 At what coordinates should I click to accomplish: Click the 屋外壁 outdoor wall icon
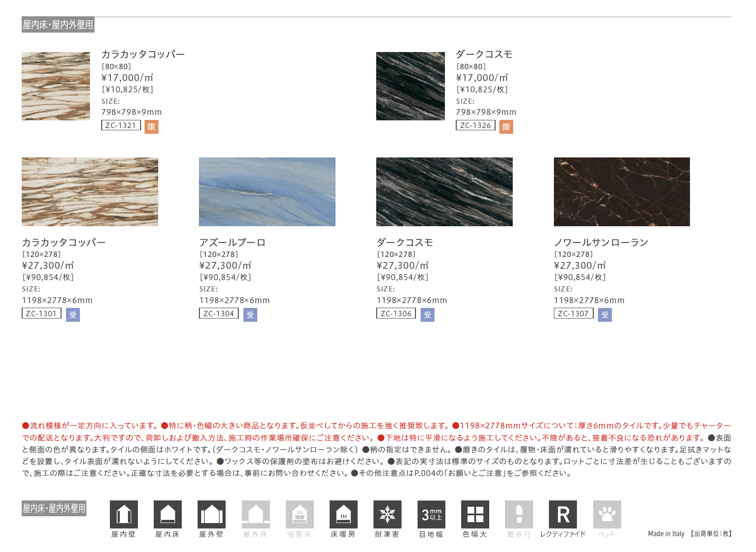click(211, 514)
